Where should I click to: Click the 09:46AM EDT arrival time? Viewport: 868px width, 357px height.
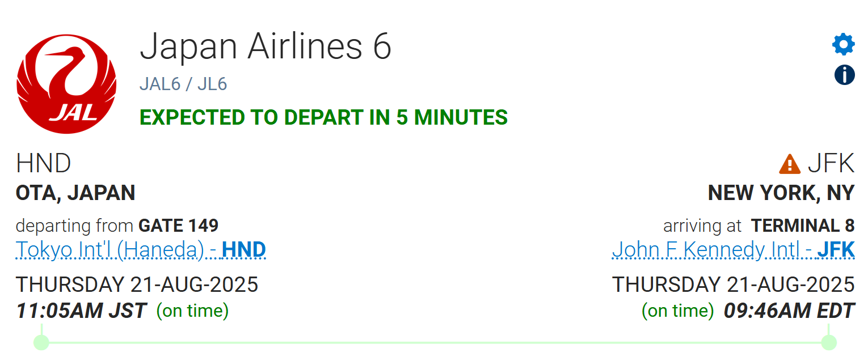point(789,311)
